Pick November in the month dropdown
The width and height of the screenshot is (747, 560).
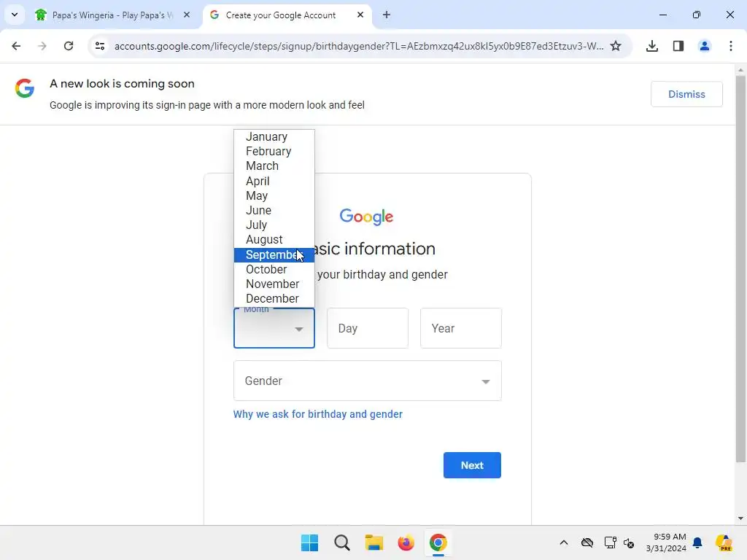point(274,284)
